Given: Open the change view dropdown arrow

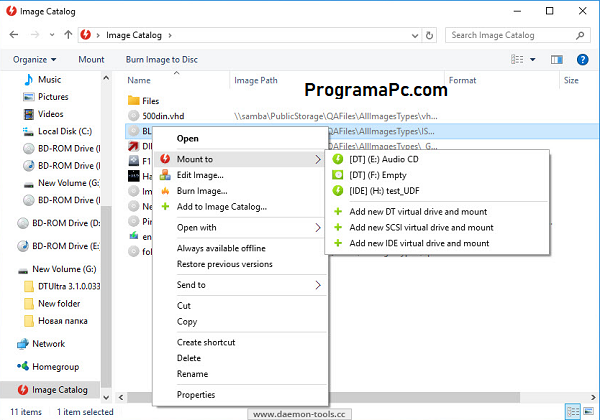Looking at the screenshot, I should [535, 59].
